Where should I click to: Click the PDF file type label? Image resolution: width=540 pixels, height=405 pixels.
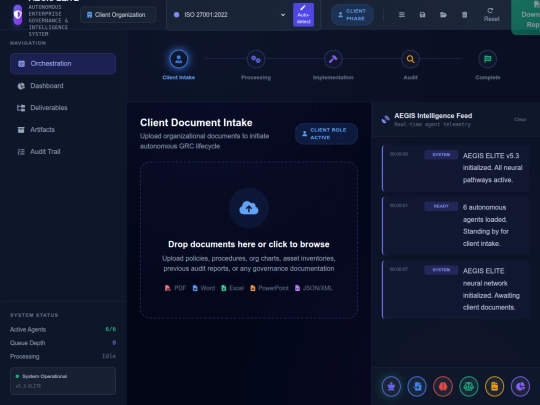(175, 288)
